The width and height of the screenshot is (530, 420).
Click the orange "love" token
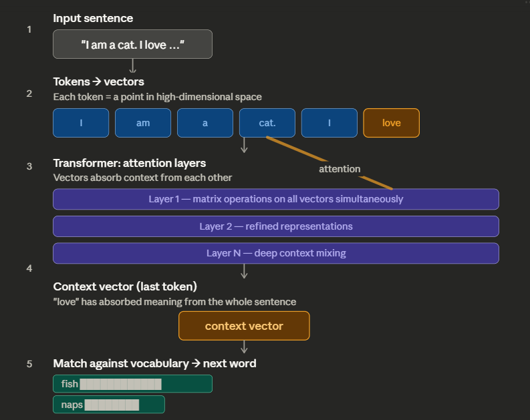(391, 123)
